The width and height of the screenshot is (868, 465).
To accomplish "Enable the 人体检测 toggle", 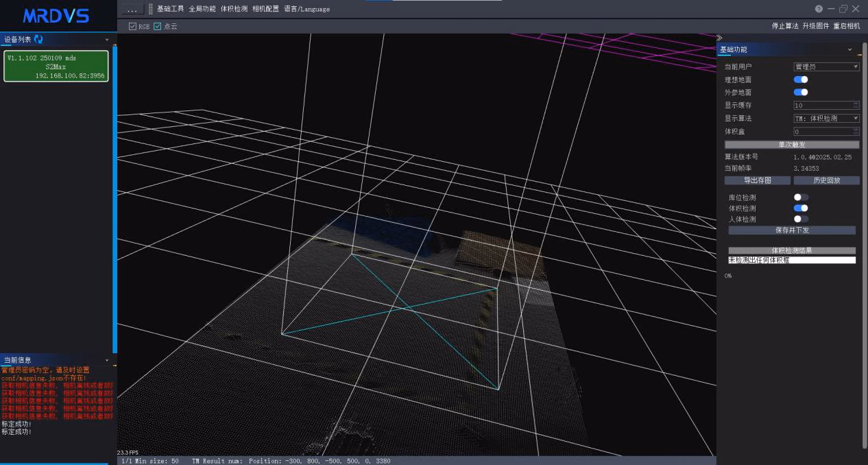I will point(801,219).
